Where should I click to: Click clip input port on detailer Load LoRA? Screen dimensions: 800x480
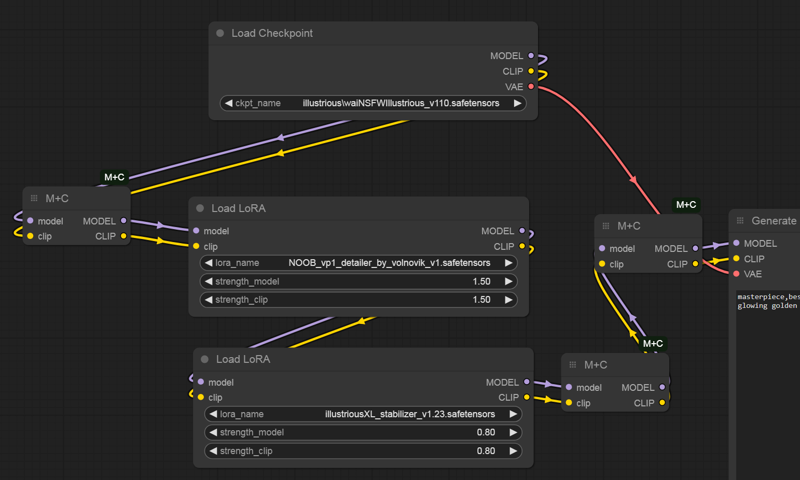pyautogui.click(x=196, y=246)
